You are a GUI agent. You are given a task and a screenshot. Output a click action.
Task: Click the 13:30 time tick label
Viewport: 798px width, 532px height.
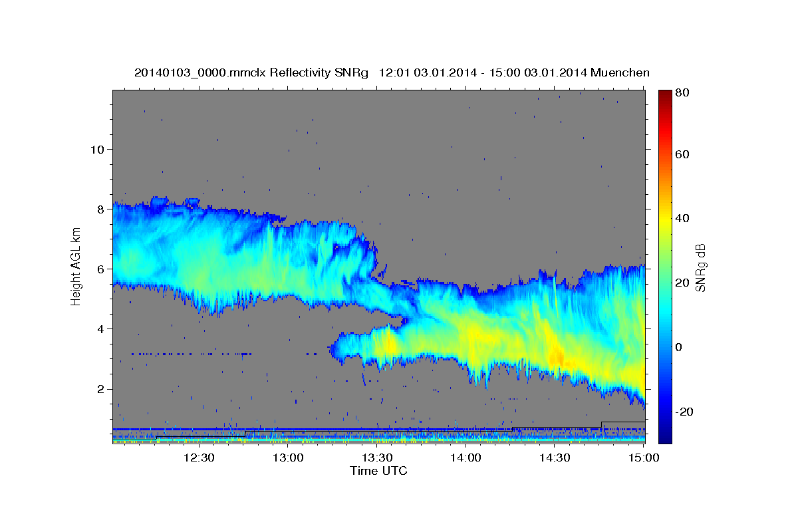[x=377, y=458]
